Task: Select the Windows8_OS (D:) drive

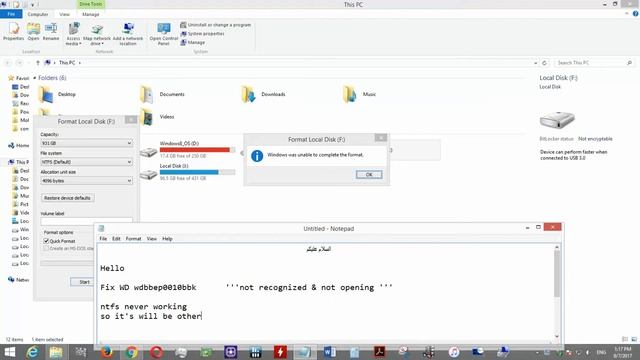Action: pos(188,149)
